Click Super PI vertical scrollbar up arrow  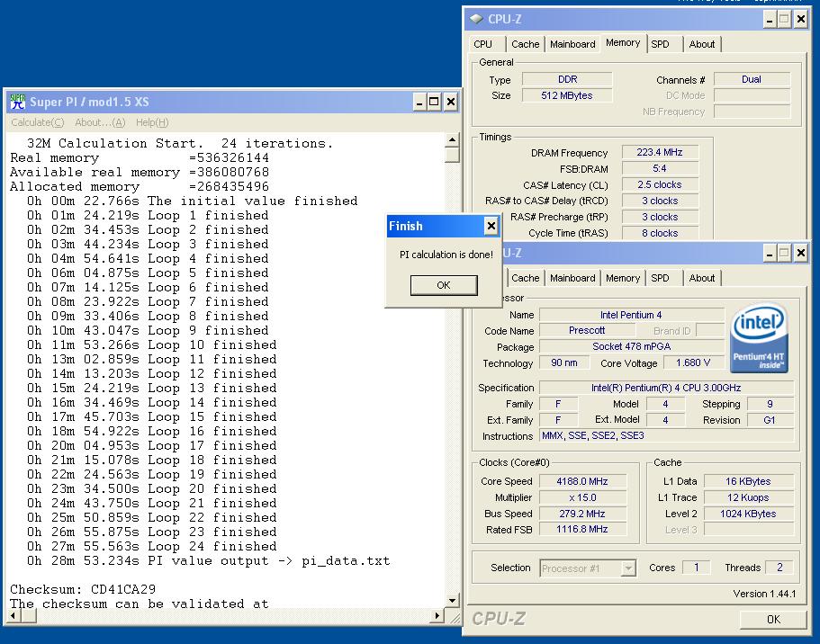coord(452,139)
